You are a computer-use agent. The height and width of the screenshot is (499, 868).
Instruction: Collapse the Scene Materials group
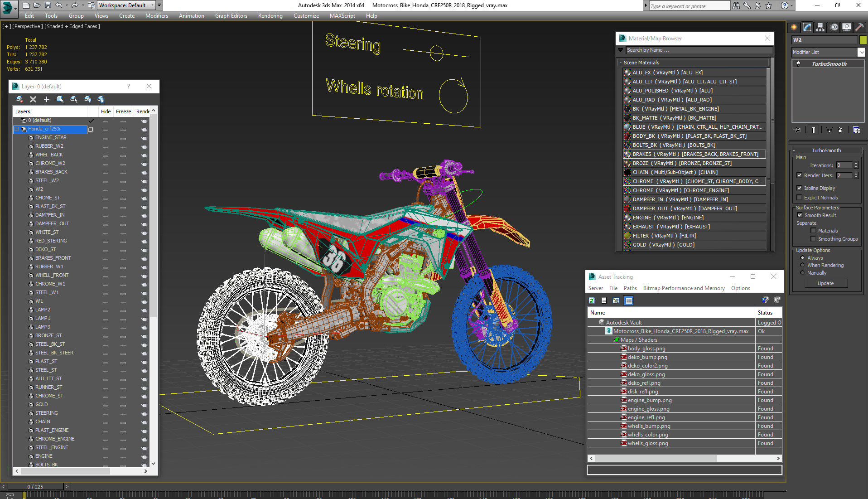click(621, 63)
